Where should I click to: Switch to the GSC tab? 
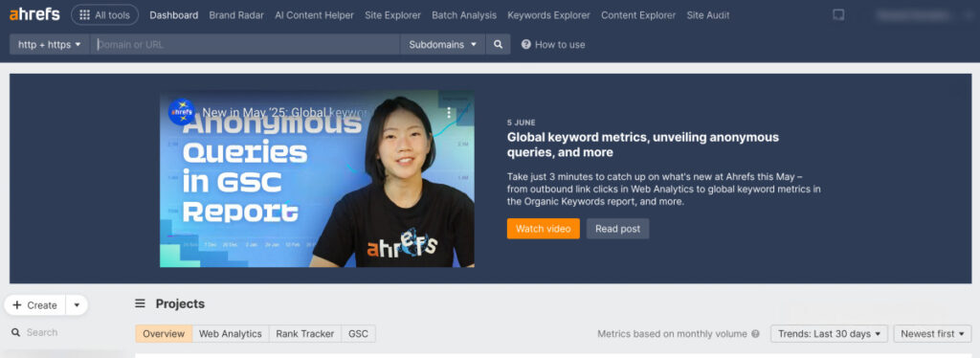point(358,334)
